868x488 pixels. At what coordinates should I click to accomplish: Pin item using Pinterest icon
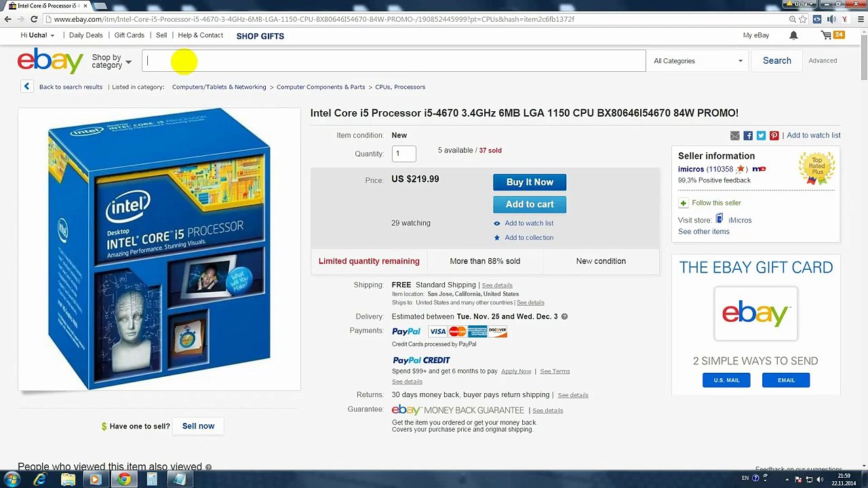click(x=774, y=136)
